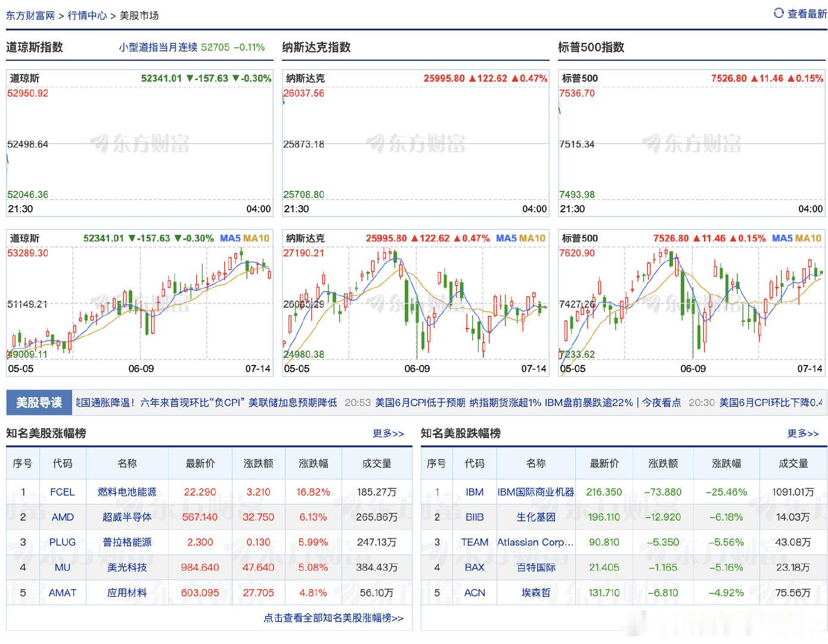
Task: Open the 道琼斯 daily candlestick chart
Action: pos(139,303)
